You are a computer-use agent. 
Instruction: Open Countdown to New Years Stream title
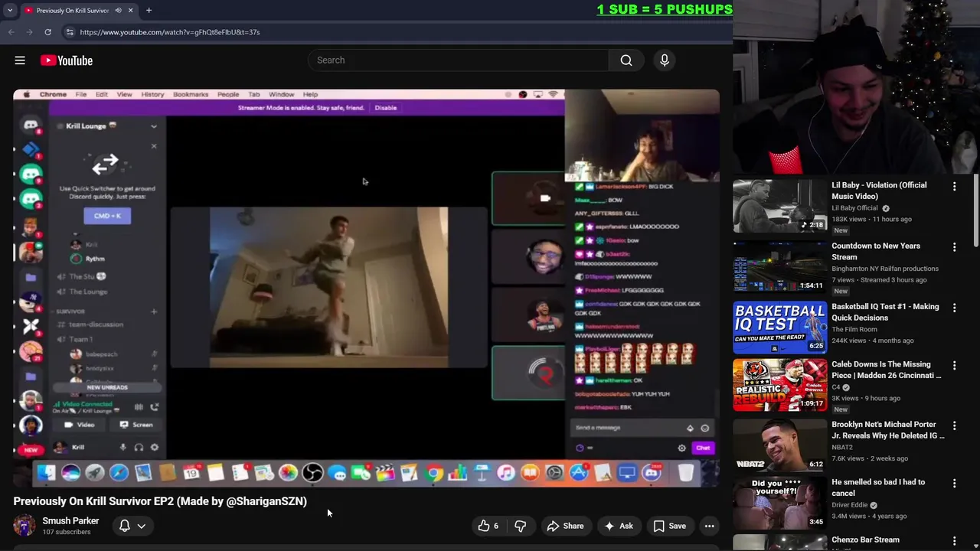coord(876,251)
